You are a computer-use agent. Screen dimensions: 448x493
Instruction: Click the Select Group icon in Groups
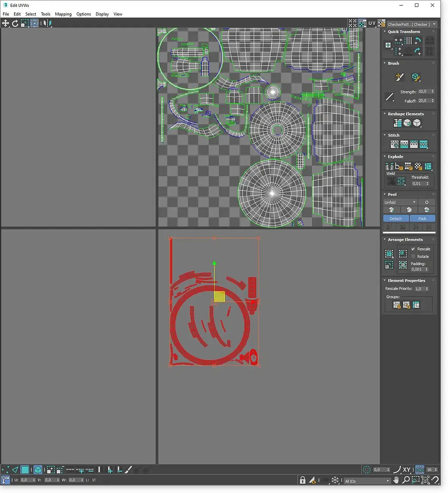click(x=416, y=305)
